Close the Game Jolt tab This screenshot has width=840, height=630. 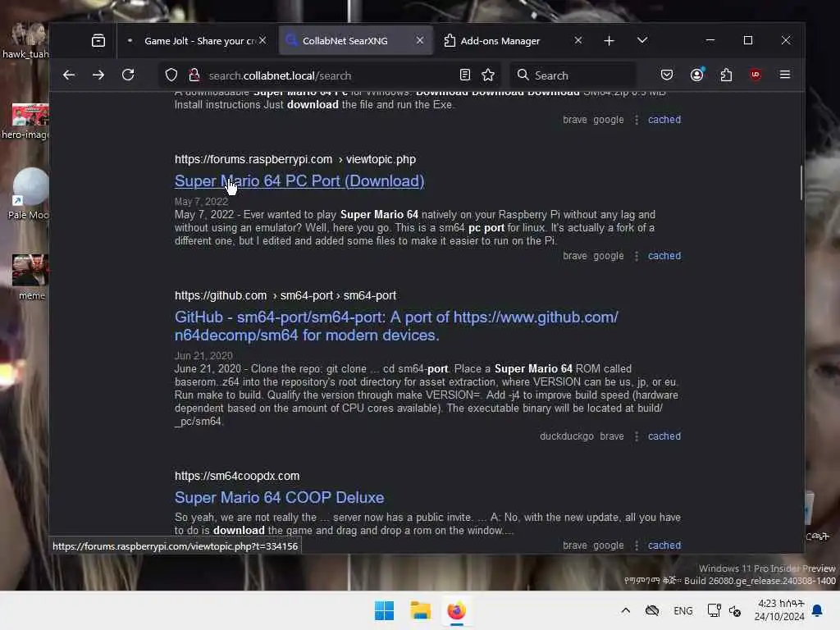click(x=262, y=41)
